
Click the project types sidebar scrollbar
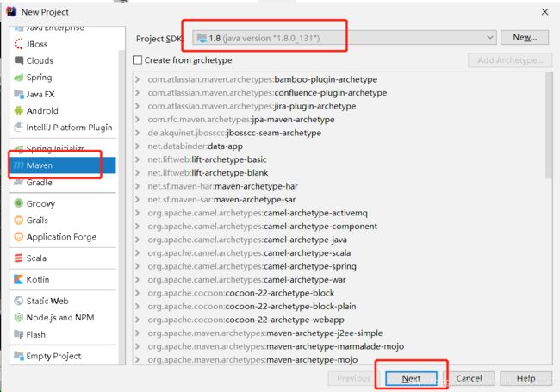(x=121, y=207)
